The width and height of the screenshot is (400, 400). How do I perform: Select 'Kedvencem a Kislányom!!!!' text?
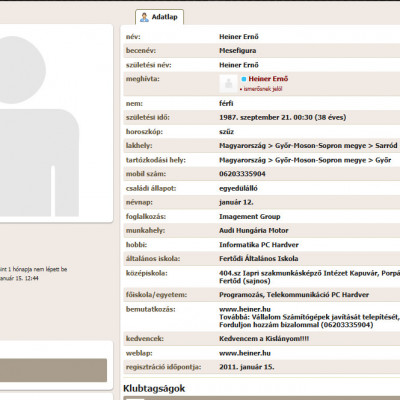tap(264, 339)
